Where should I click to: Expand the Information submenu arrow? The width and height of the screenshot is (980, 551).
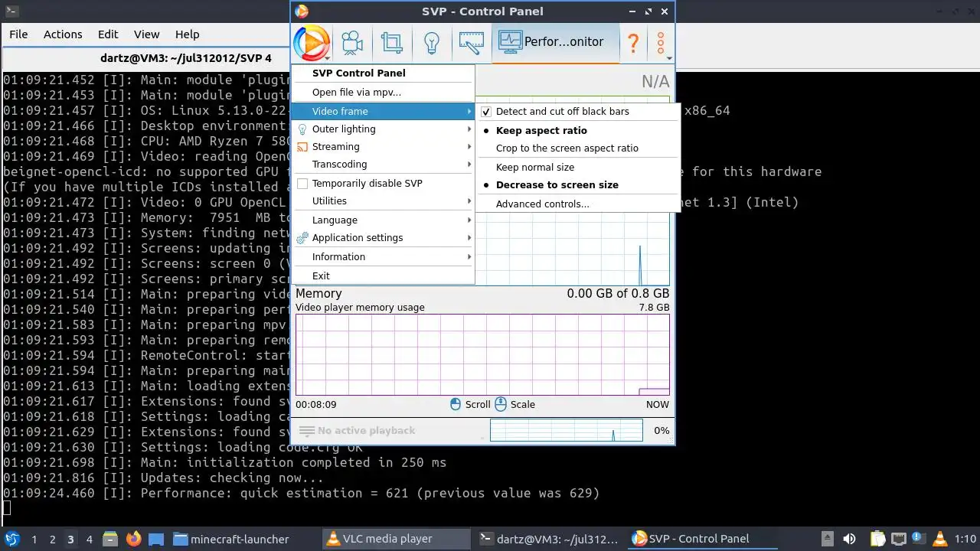pyautogui.click(x=469, y=256)
